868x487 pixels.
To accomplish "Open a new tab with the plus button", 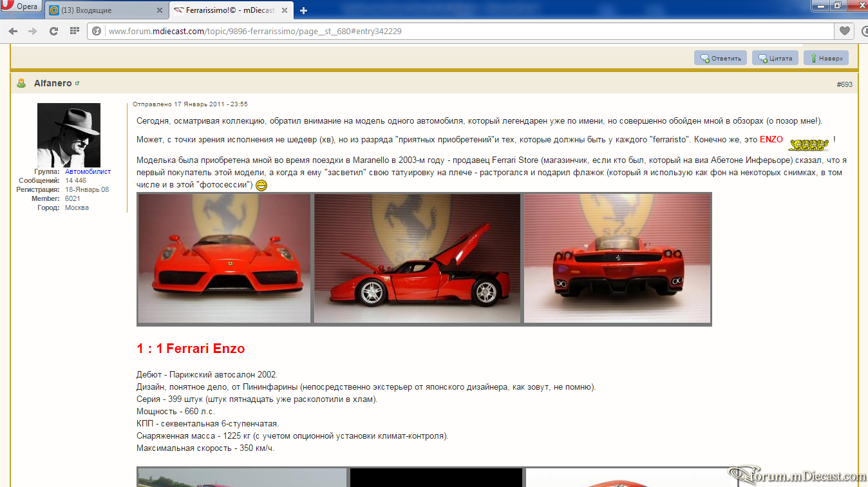I will click(303, 10).
